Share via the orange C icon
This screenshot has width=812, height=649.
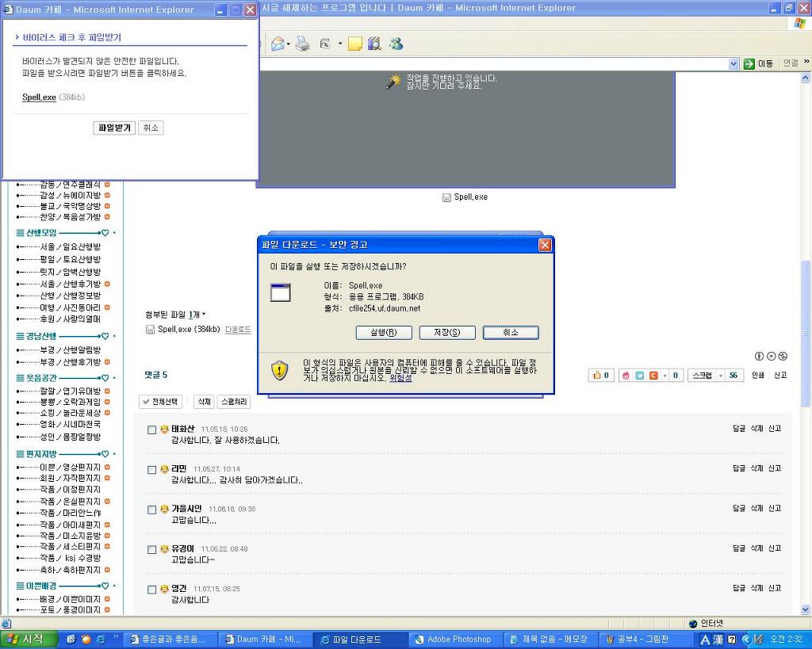click(653, 376)
